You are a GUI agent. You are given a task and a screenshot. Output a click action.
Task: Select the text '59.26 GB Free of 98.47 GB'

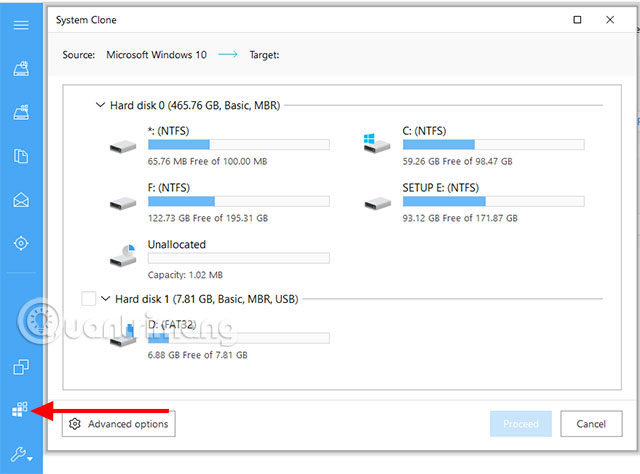click(x=457, y=161)
